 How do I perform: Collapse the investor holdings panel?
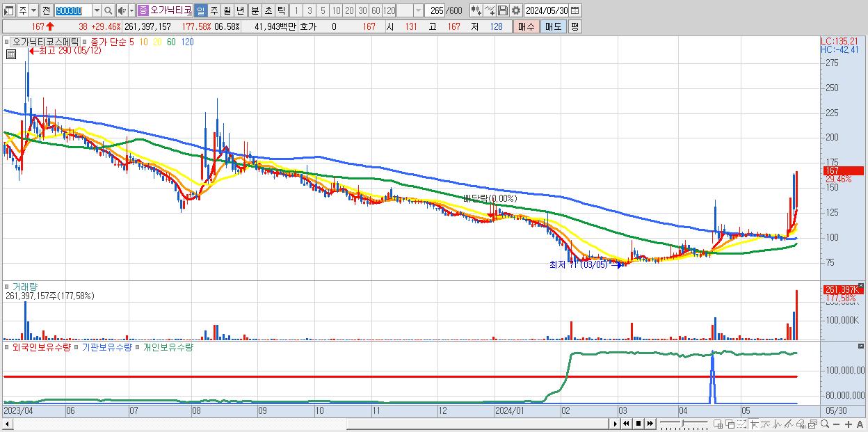(860, 346)
